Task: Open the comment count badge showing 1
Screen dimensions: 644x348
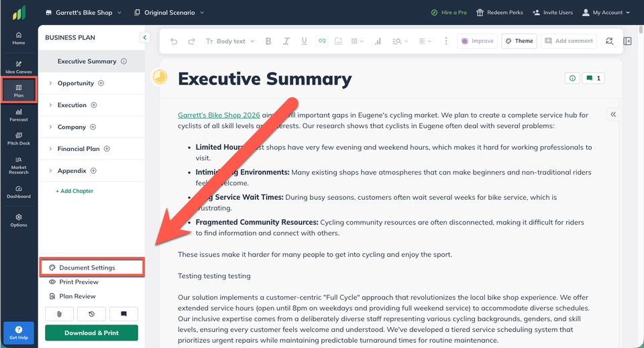Action: click(x=593, y=78)
